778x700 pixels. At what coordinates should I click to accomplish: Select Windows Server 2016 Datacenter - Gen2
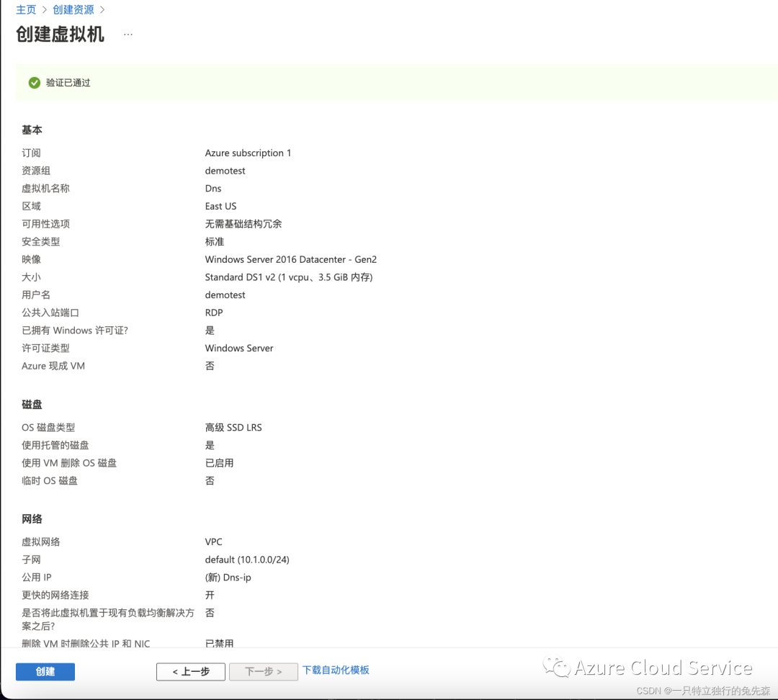[x=291, y=259]
